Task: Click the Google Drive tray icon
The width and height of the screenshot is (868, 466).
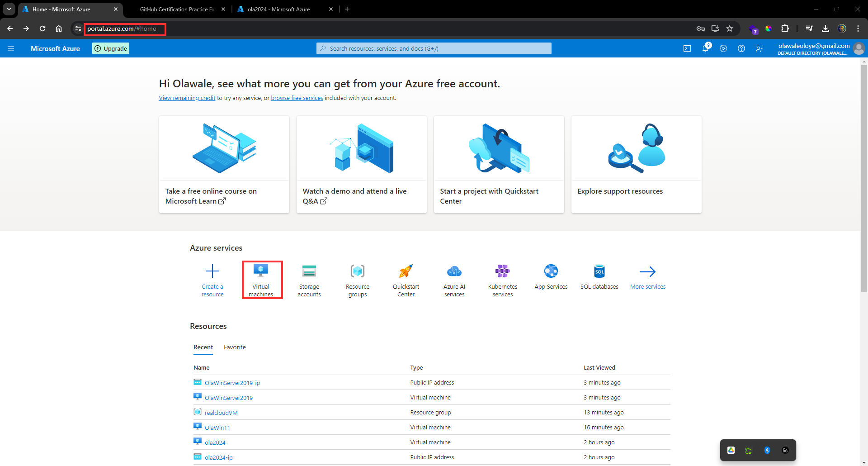Action: [731, 450]
